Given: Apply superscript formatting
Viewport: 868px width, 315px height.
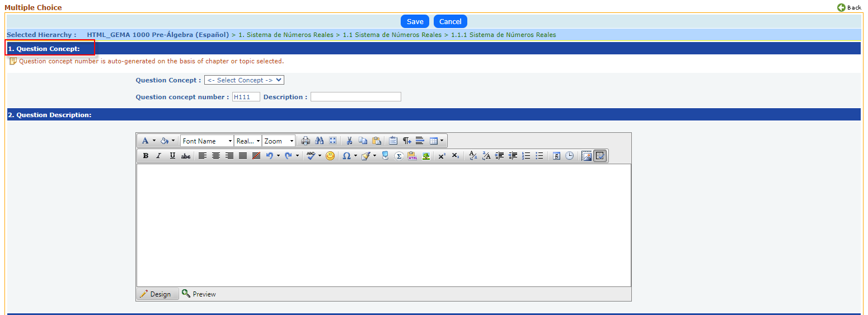Looking at the screenshot, I should click(x=442, y=156).
